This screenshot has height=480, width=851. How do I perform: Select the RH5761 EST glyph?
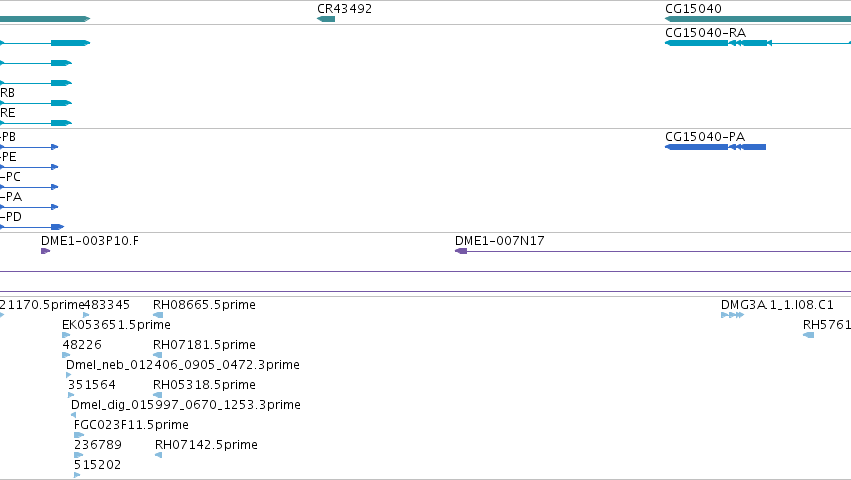point(808,335)
